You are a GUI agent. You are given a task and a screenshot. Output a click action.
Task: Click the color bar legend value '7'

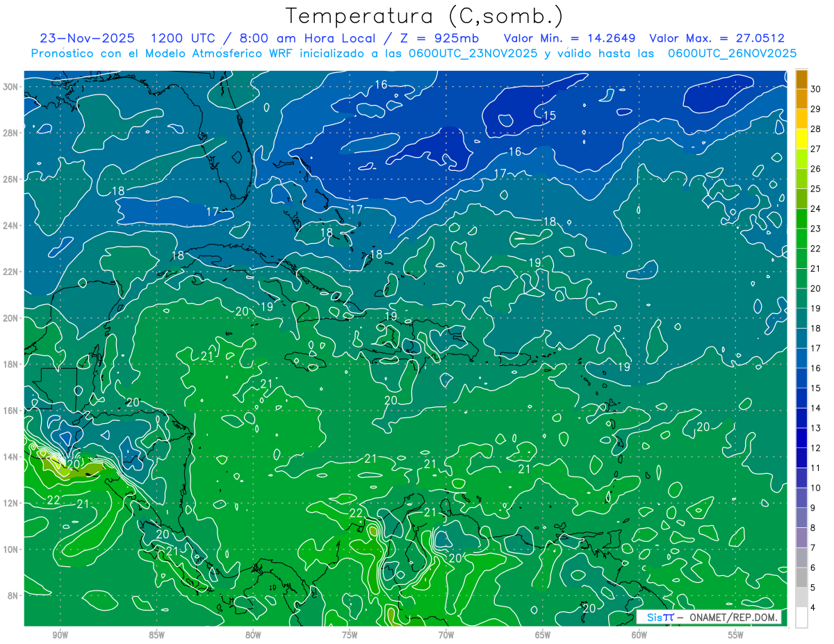coord(812,547)
